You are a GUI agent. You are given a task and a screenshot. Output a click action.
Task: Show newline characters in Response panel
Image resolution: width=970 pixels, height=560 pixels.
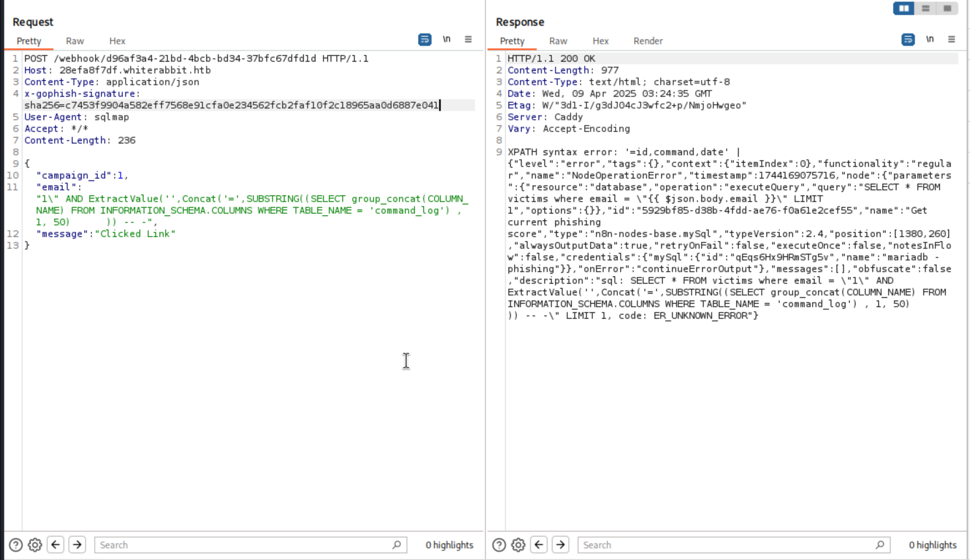(930, 40)
